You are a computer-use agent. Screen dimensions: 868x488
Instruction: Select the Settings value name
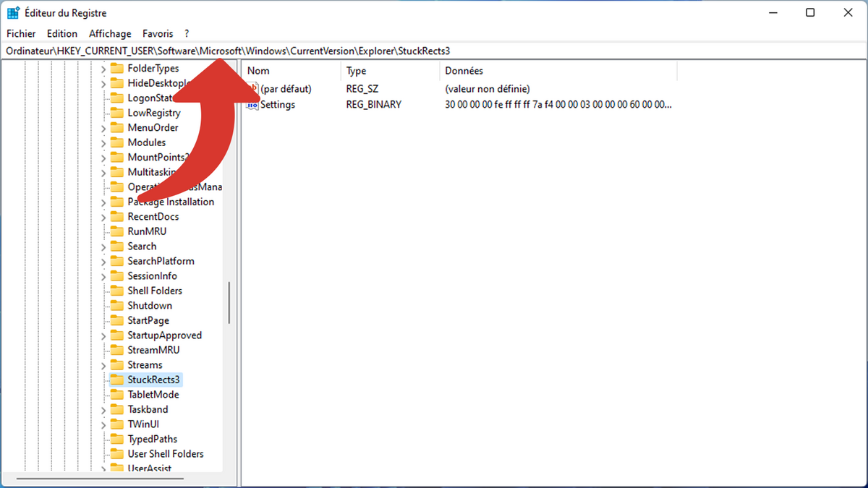278,105
